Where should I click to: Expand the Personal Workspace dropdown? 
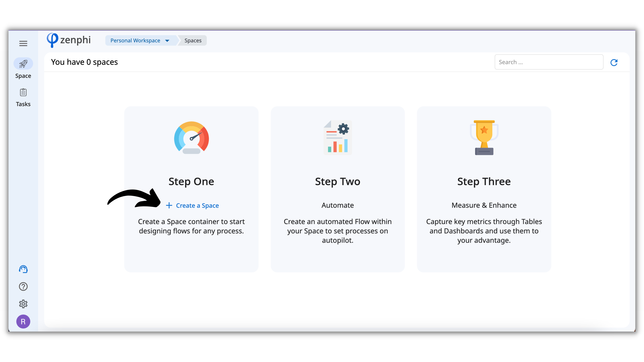pos(135,40)
